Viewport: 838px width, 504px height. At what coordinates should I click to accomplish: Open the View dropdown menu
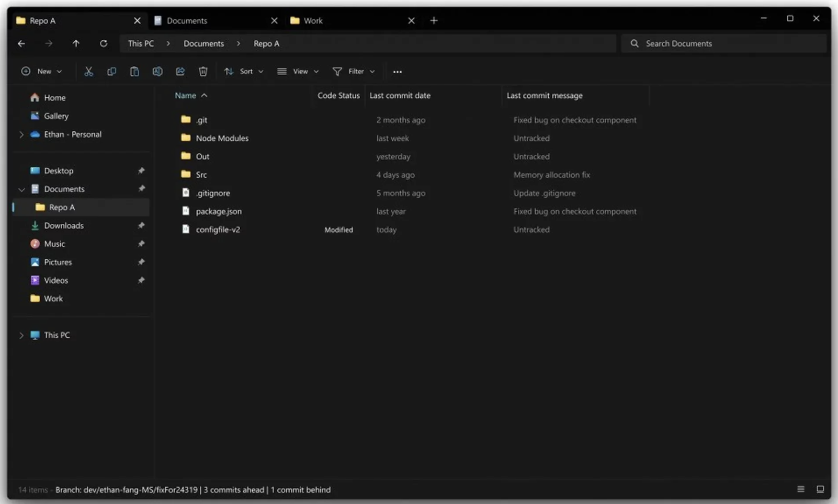298,72
